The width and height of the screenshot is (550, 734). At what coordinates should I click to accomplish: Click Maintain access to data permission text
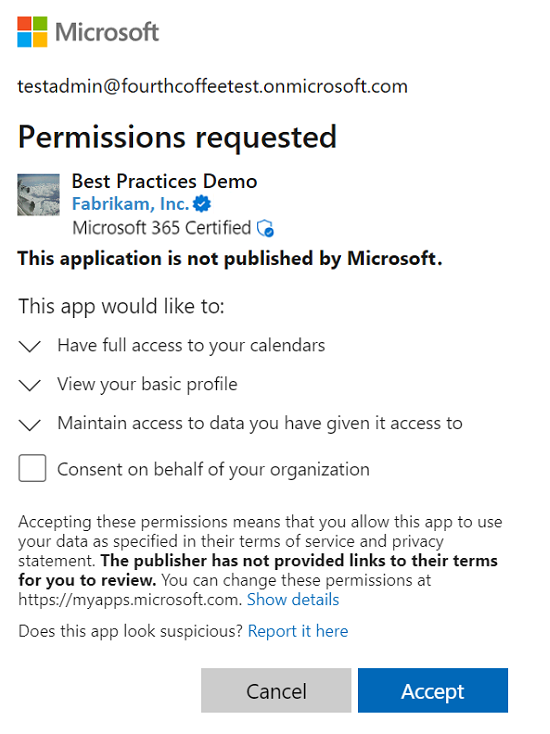pos(260,423)
